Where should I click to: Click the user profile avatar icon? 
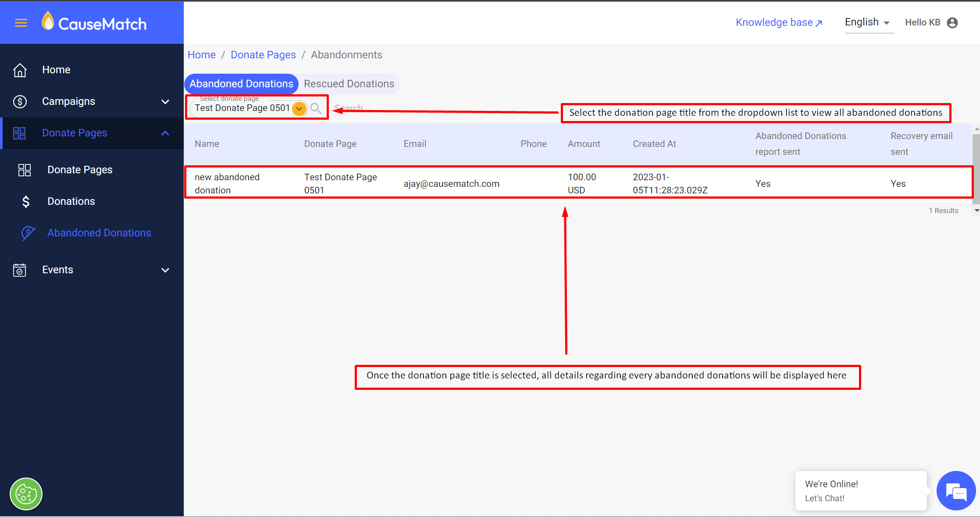(x=952, y=23)
